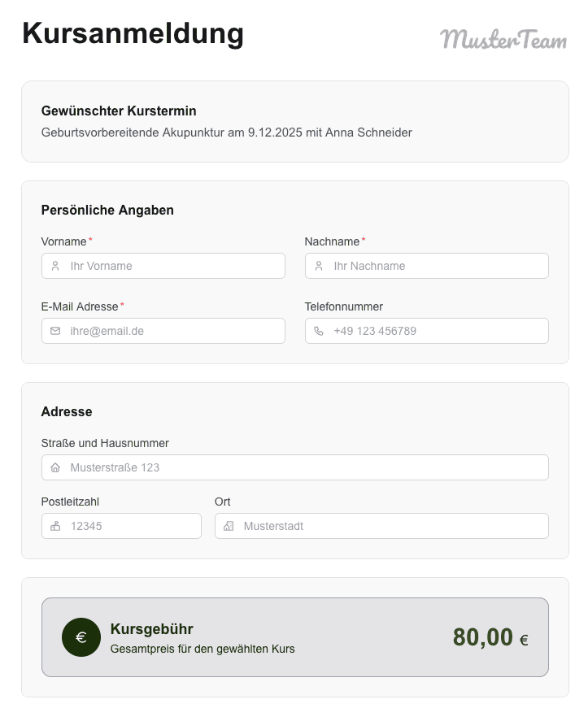Click the red asterisk next to Vorname
Screen dimensions: 588x708
pyautogui.click(x=89, y=238)
